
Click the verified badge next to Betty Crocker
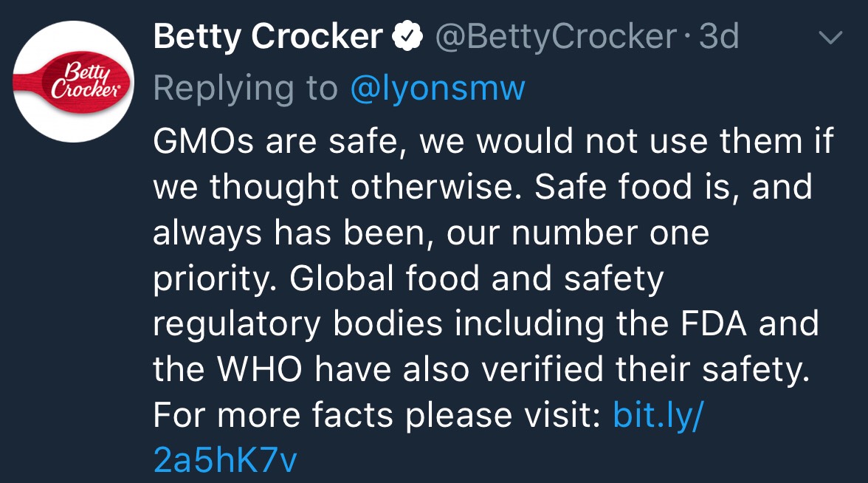point(406,37)
